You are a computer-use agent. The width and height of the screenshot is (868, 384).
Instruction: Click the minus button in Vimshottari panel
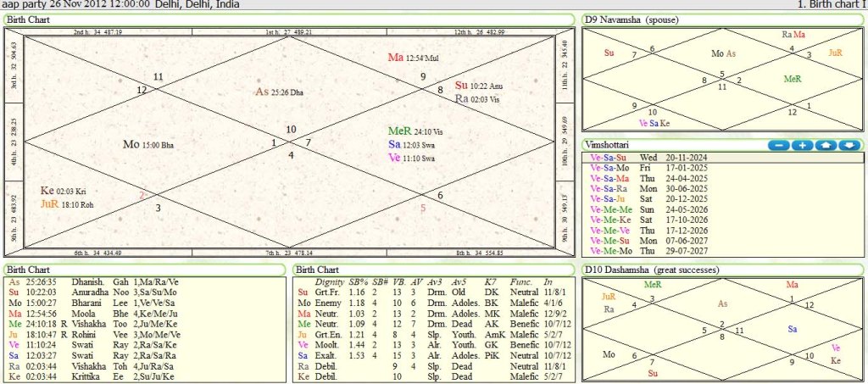778,145
